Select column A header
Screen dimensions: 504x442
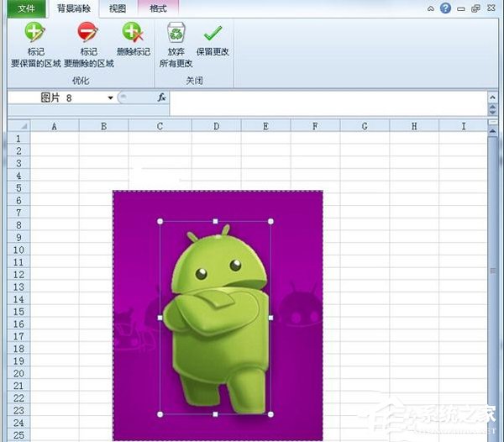pyautogui.click(x=55, y=126)
